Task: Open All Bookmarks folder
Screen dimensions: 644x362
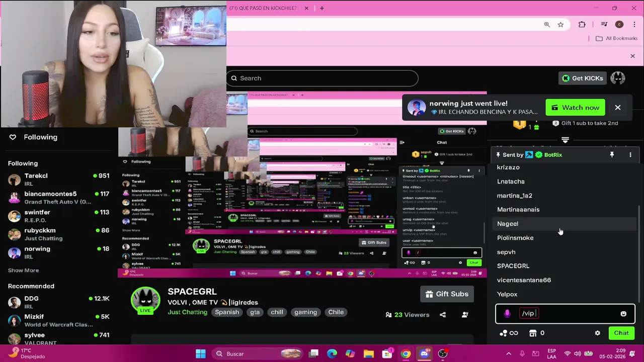Action: coord(618,38)
